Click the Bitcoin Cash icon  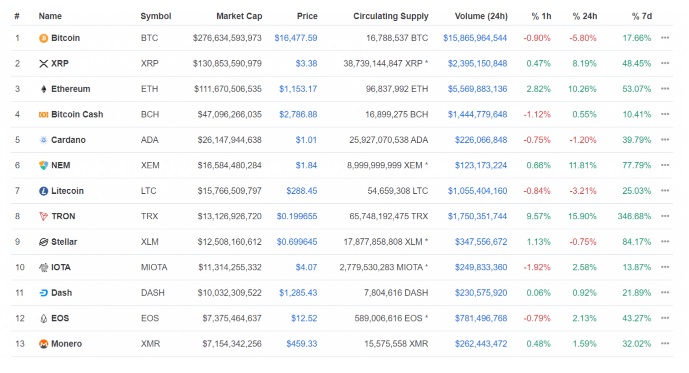pos(43,115)
